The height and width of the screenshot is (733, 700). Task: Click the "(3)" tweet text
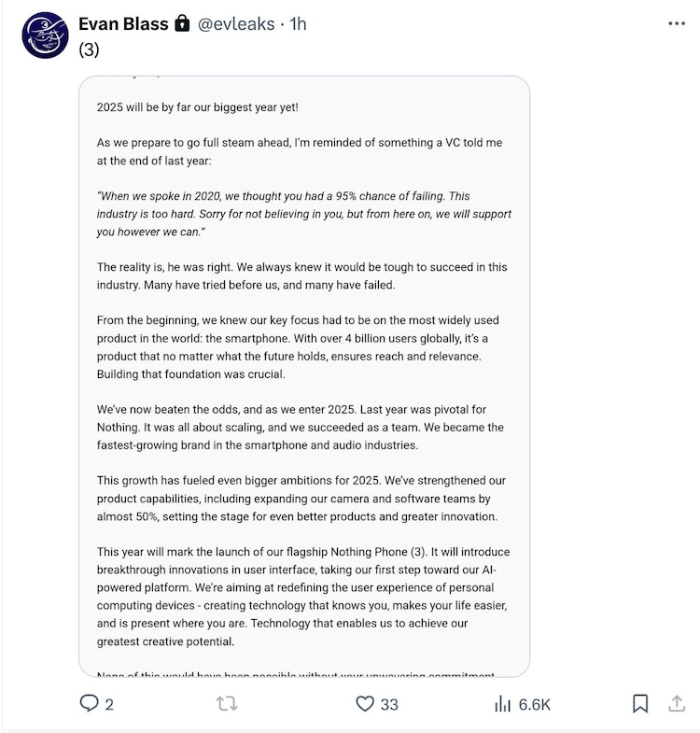click(x=89, y=50)
